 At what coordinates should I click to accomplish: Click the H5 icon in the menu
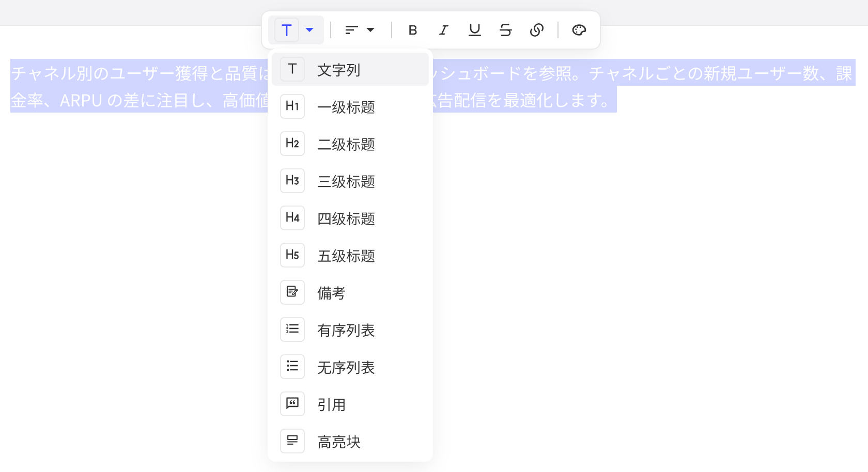tap(292, 255)
